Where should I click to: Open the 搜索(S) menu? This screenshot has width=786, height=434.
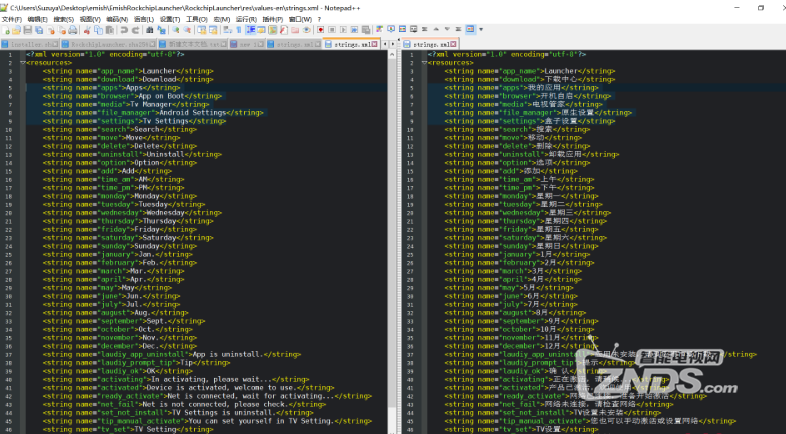click(x=62, y=19)
